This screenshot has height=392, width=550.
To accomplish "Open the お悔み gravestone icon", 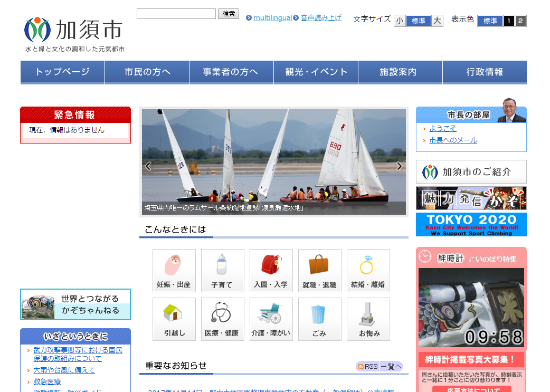I will tap(368, 319).
